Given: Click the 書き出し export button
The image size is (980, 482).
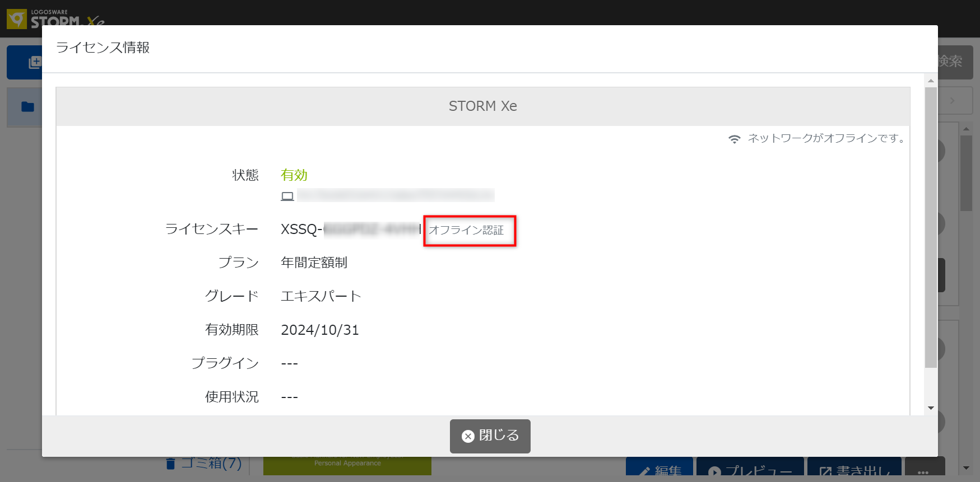Looking at the screenshot, I should [854, 469].
